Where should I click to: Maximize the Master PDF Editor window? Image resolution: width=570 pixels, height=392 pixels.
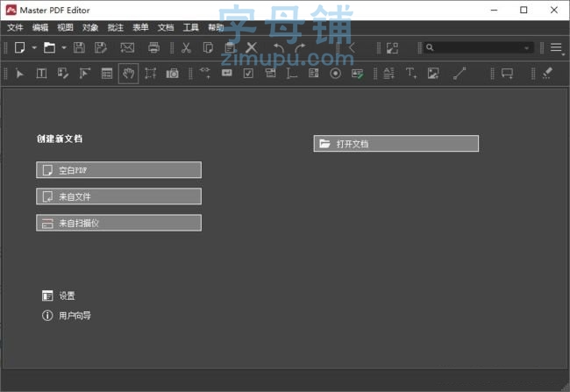coord(524,10)
